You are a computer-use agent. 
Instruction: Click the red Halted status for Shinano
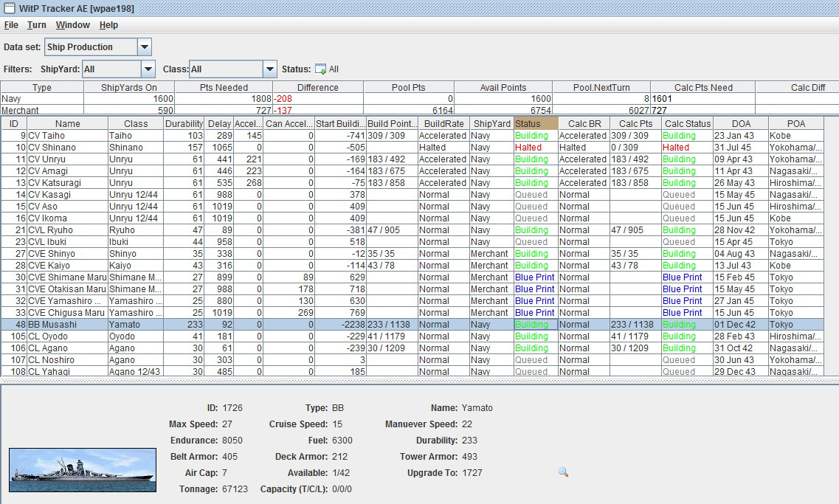[528, 148]
